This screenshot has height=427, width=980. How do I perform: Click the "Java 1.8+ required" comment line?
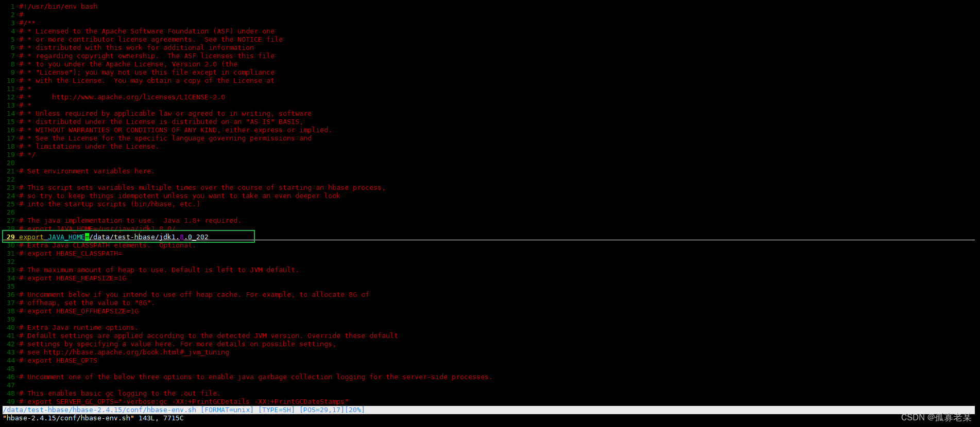pyautogui.click(x=130, y=220)
